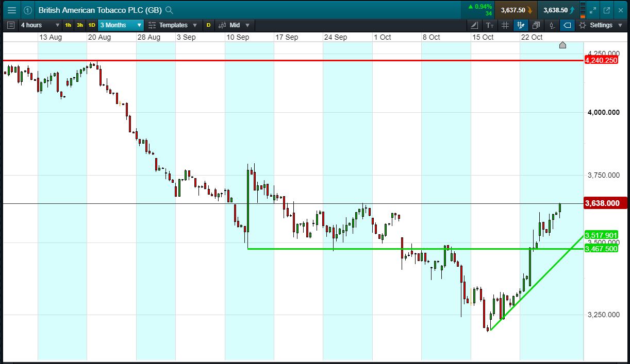Click the 15 Oct date label
Viewport: 630px width, 364px height.
pyautogui.click(x=483, y=37)
